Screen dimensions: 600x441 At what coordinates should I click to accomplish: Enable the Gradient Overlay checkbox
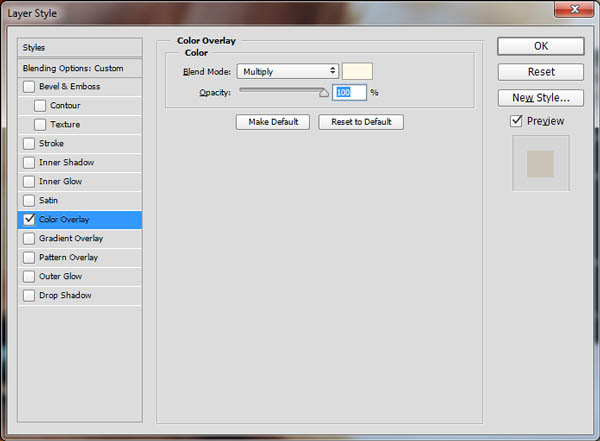(x=29, y=238)
